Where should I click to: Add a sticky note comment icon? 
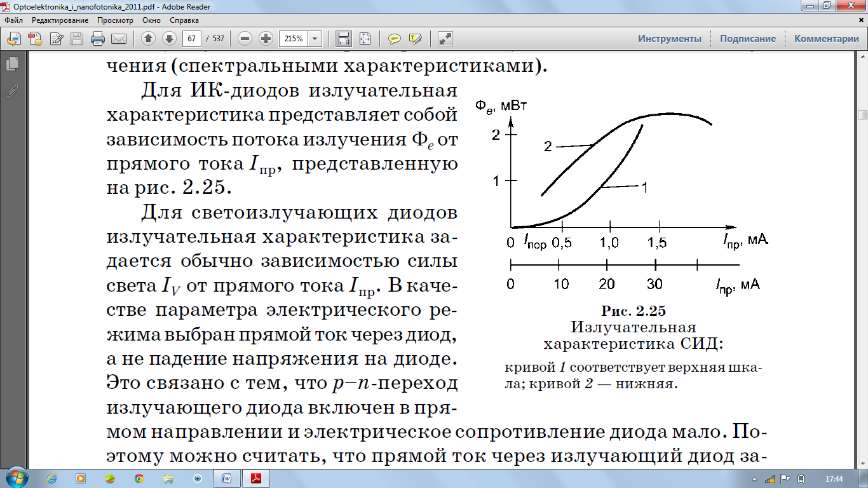(x=395, y=39)
